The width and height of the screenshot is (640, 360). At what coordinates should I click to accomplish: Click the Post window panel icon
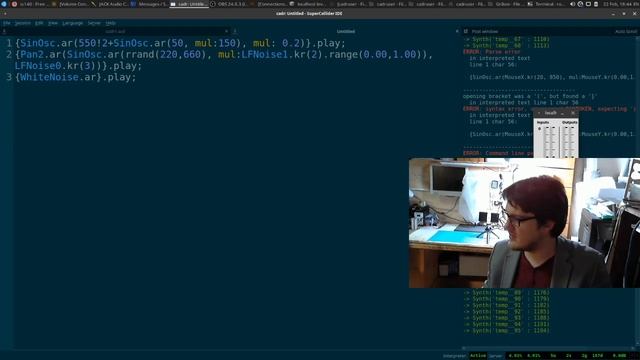[x=466, y=31]
